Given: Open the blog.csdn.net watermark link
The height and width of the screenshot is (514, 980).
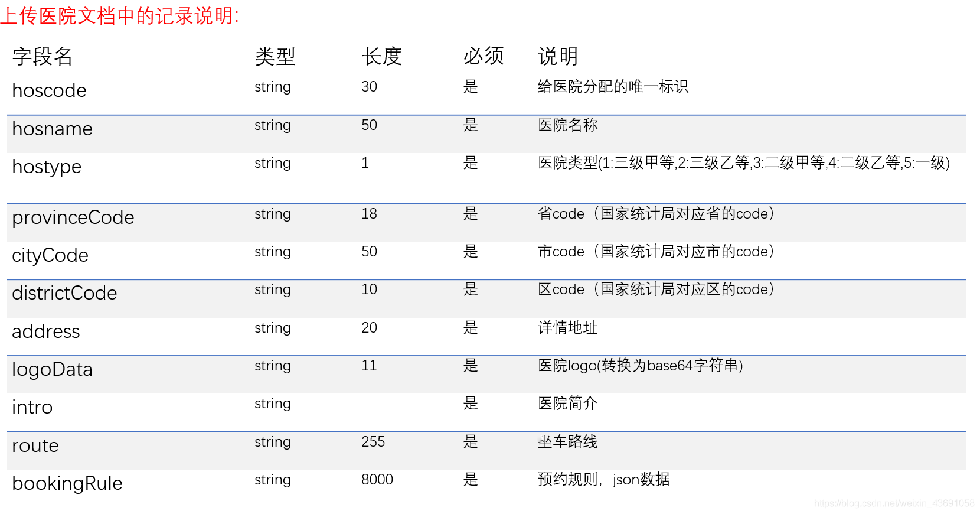Looking at the screenshot, I should click(x=894, y=503).
